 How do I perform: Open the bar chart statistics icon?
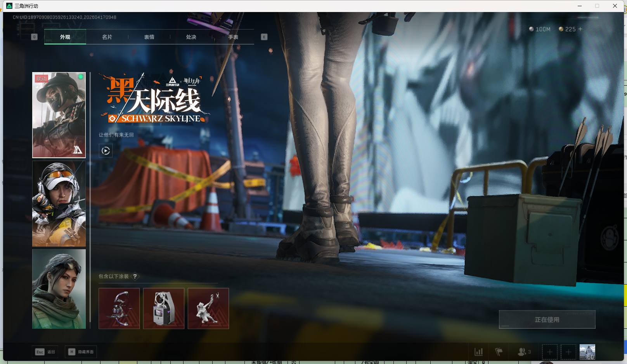tap(479, 352)
